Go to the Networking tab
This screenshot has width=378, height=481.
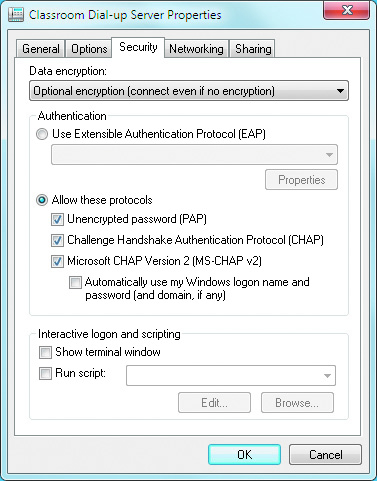click(196, 49)
